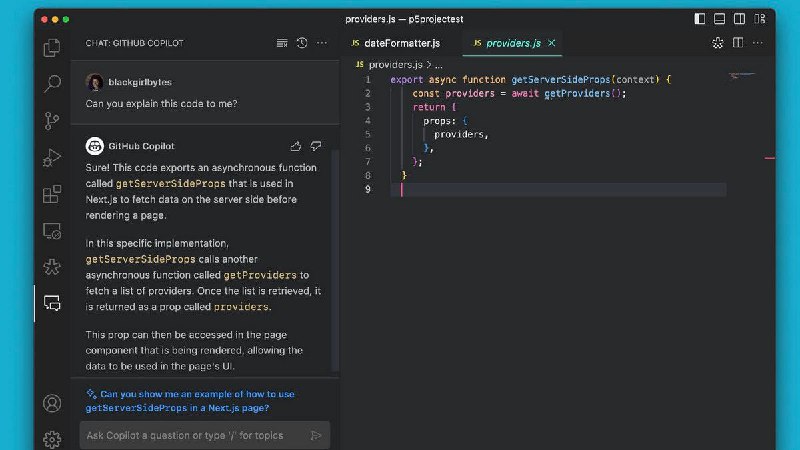This screenshot has width=800, height=450.
Task: Open Run and Debug view
Action: (x=52, y=157)
